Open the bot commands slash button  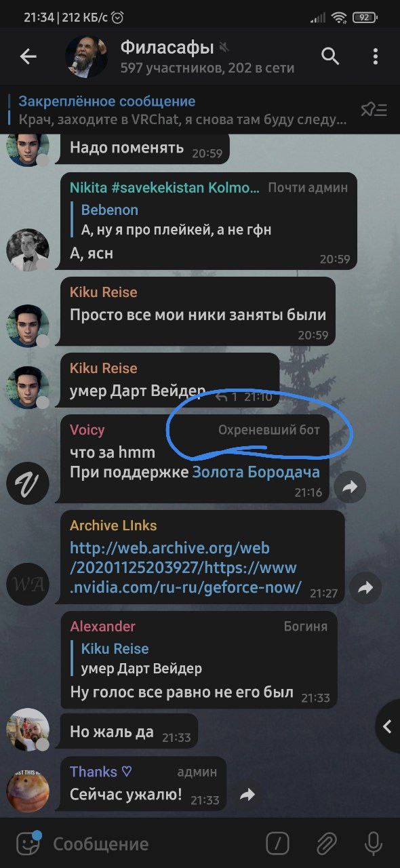pos(278,844)
